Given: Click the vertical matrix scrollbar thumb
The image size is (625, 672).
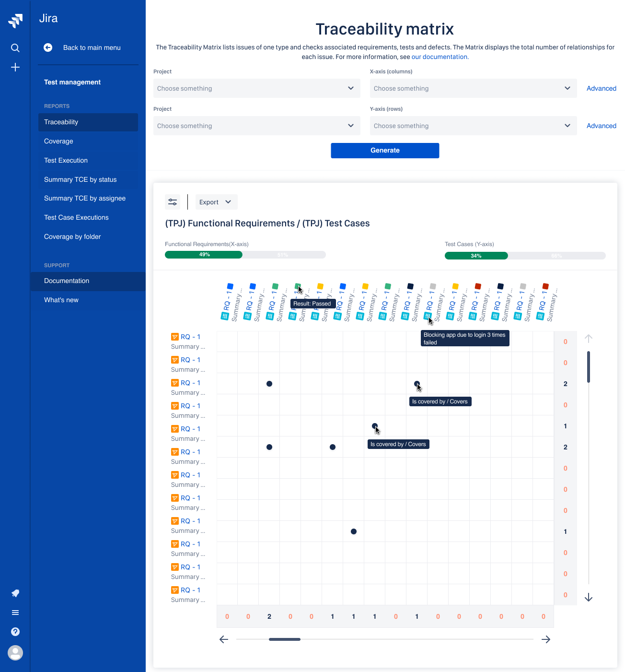Looking at the screenshot, I should pyautogui.click(x=589, y=367).
